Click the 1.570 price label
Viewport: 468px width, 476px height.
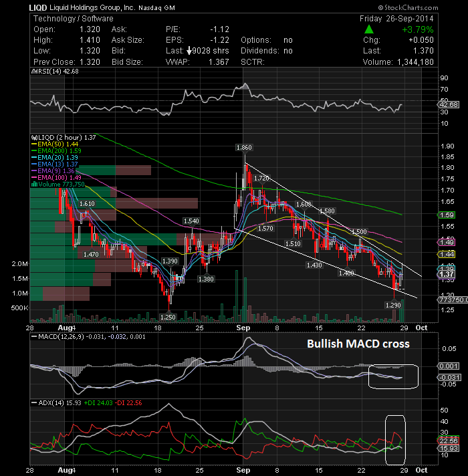265,228
